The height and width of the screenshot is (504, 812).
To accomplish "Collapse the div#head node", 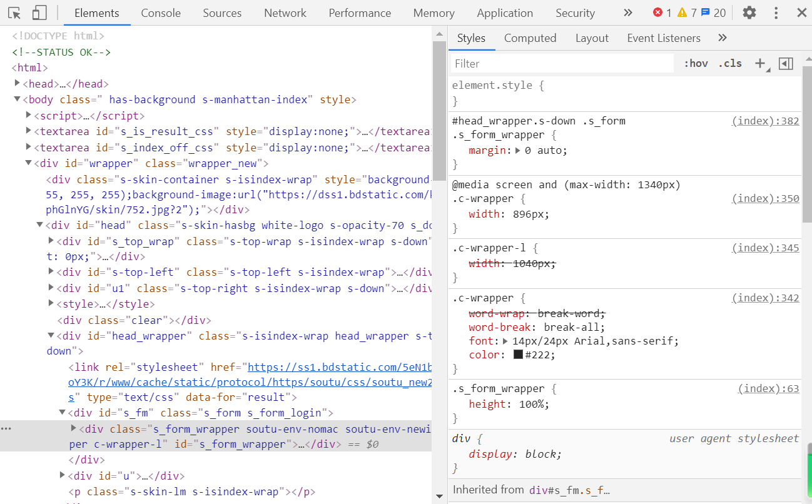I will [x=40, y=224].
